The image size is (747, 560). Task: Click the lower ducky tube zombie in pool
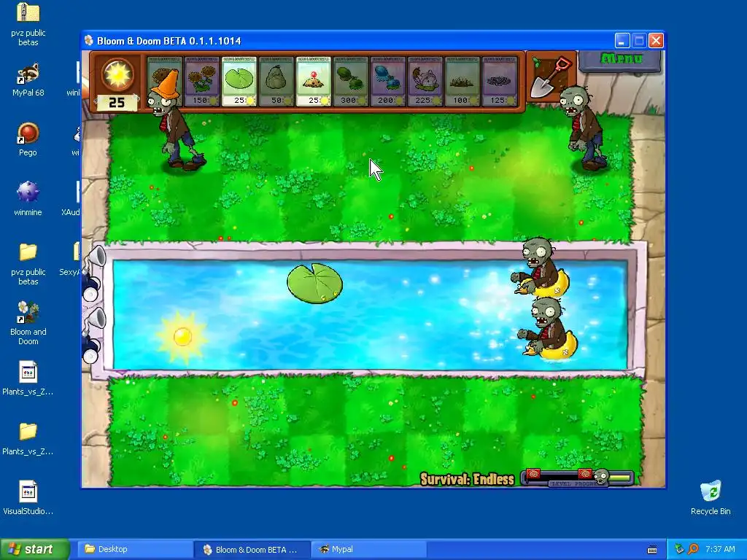click(x=548, y=329)
